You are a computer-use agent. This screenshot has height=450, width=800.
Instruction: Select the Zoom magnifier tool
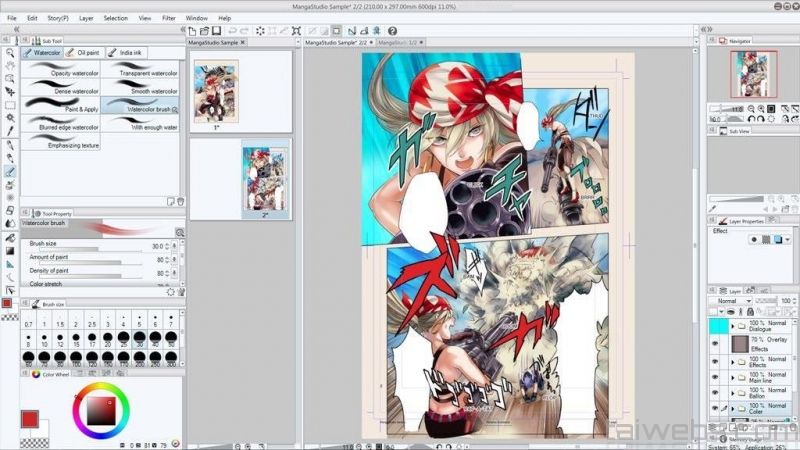10,53
